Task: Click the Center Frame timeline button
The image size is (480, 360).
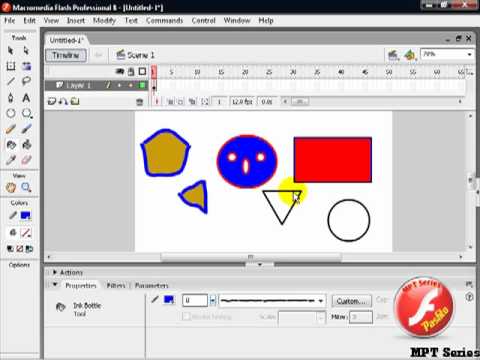Action: 156,102
